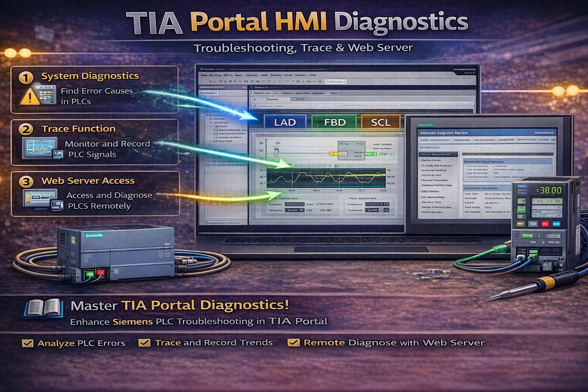Switch to the SCL tab
Screen dimensions: 588x392
tap(380, 122)
